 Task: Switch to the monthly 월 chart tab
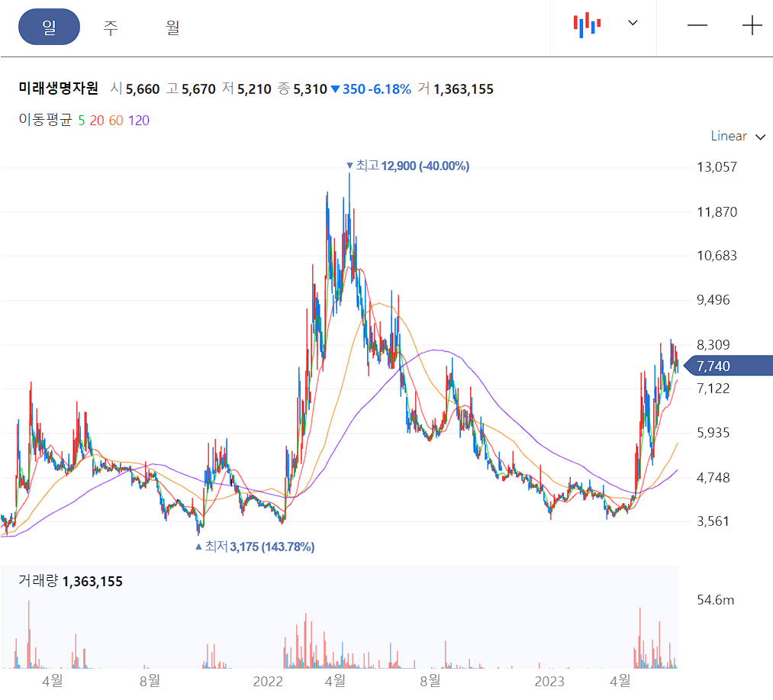coord(172,27)
